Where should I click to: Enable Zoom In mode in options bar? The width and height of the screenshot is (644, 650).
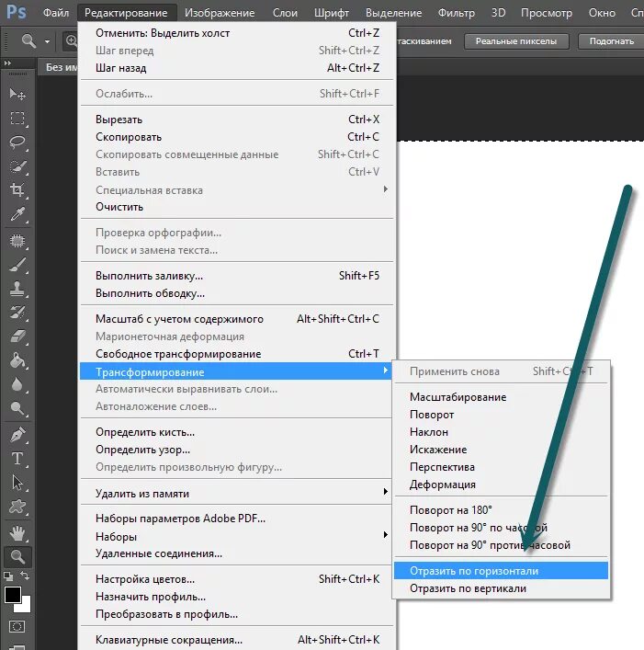(x=72, y=40)
